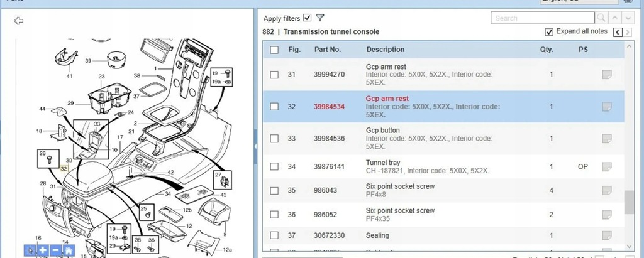Select part number 30672330

(x=329, y=235)
